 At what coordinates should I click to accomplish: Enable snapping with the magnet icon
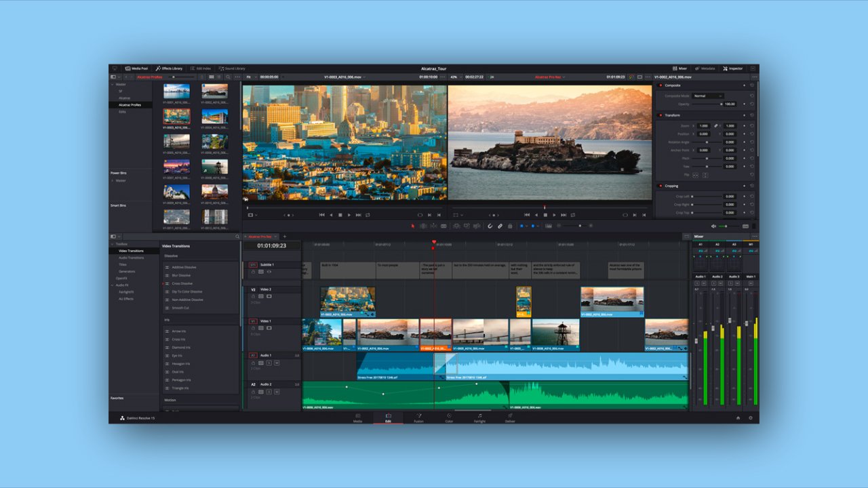coord(490,225)
